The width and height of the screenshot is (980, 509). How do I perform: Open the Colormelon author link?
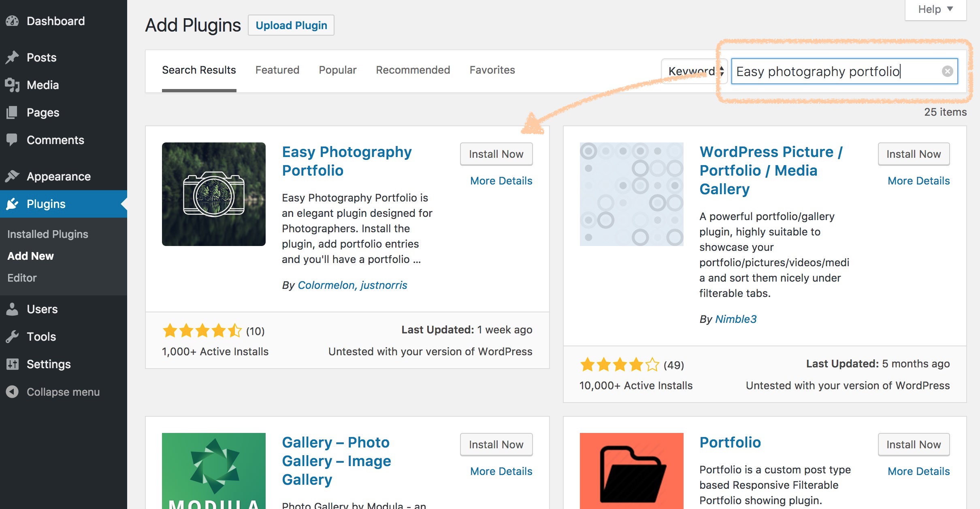pyautogui.click(x=326, y=285)
